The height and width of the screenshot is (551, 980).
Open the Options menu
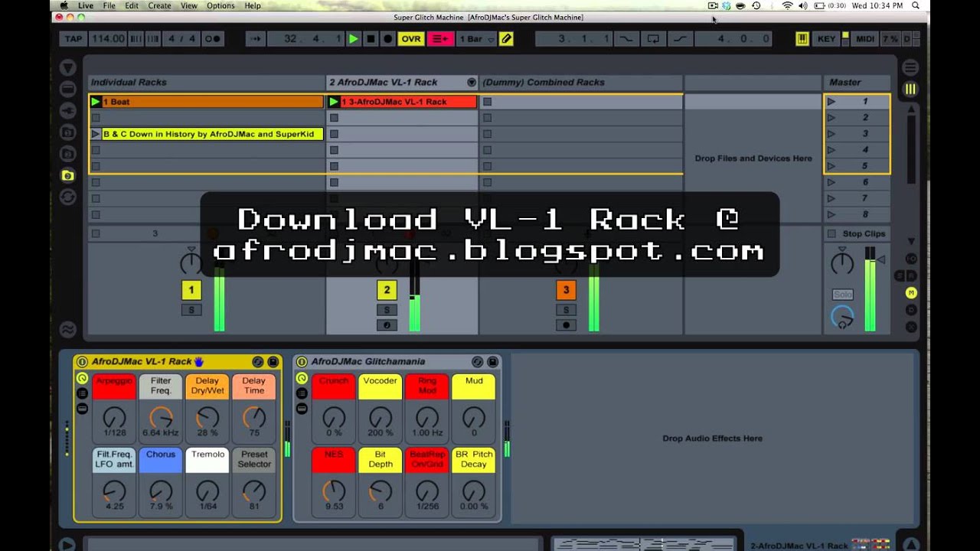[220, 5]
